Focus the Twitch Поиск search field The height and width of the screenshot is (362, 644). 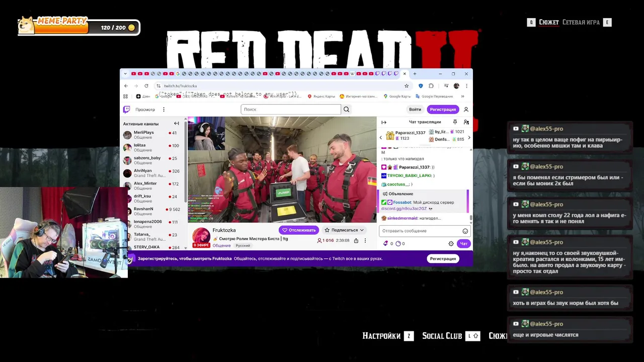291,110
